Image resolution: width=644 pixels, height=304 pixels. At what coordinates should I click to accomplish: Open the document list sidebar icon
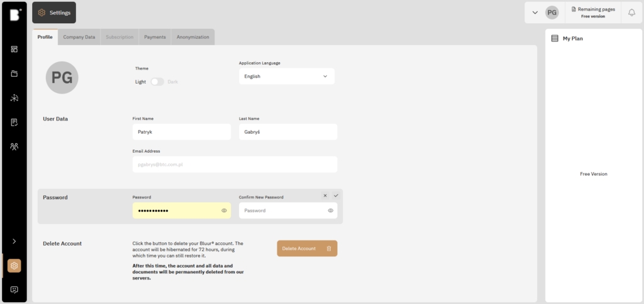tap(14, 122)
